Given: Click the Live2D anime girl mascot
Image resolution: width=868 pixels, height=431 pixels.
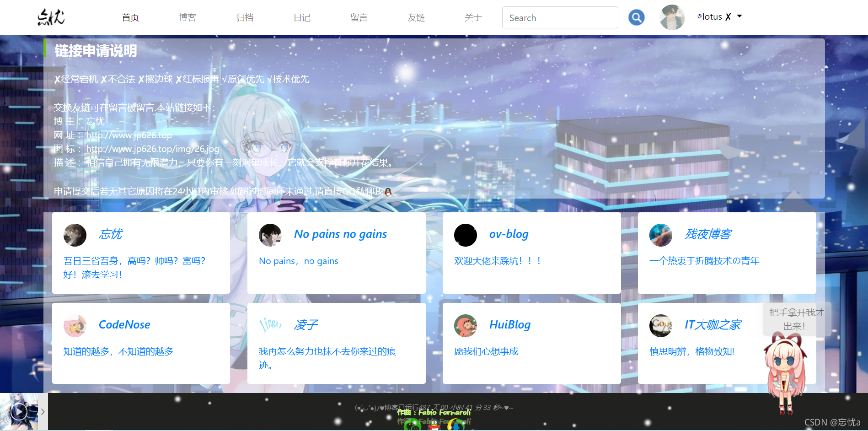Looking at the screenshot, I should (785, 373).
